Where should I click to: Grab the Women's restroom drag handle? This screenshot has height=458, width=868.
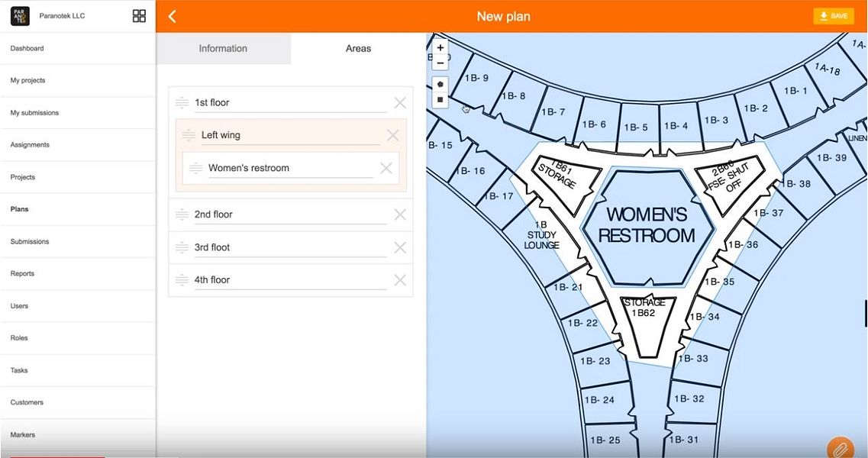pos(195,169)
